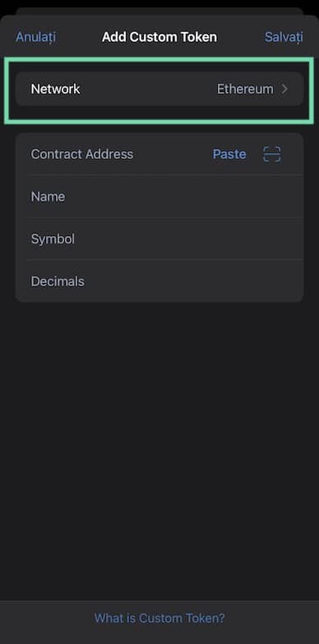319x644 pixels.
Task: Save the token with Salvați
Action: coord(284,37)
